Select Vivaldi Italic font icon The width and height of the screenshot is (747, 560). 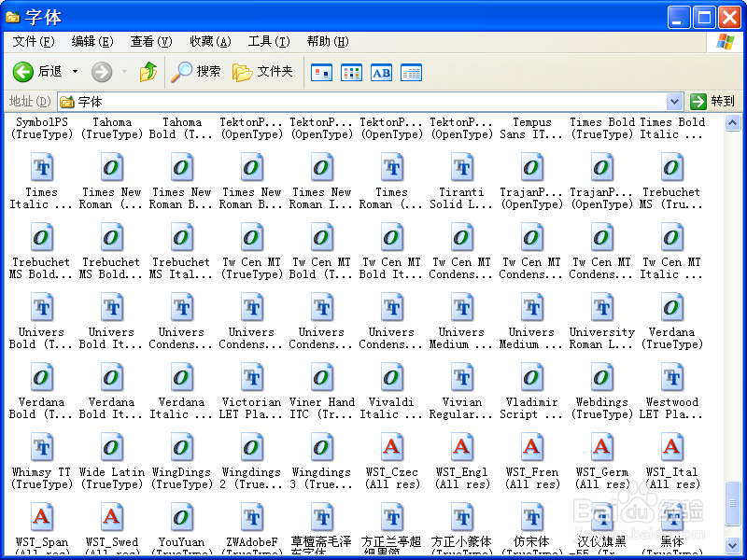tap(392, 377)
